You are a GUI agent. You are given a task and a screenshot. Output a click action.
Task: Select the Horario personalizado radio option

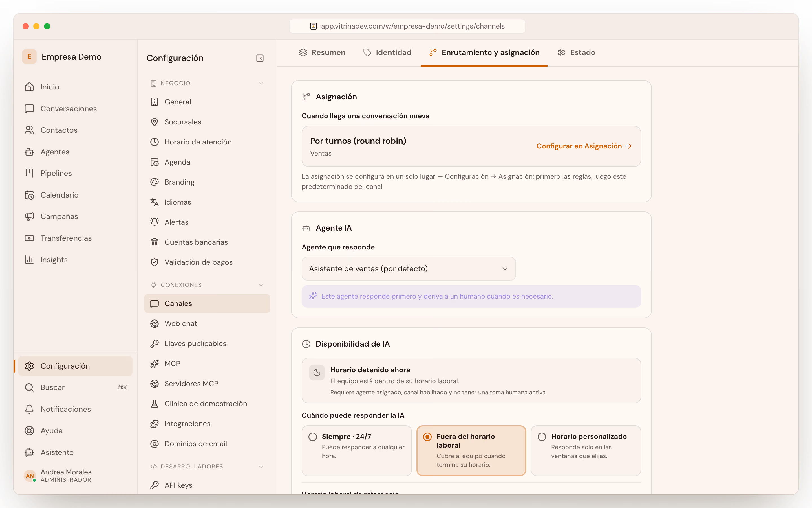pyautogui.click(x=542, y=437)
